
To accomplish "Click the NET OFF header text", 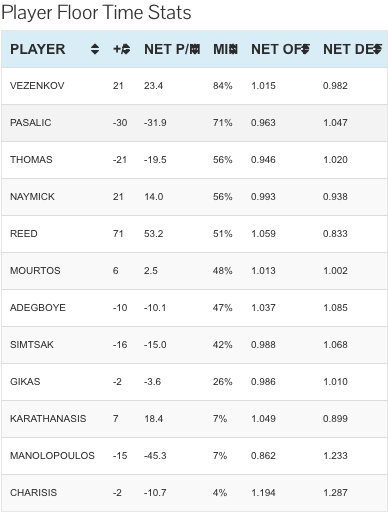I will point(279,49).
